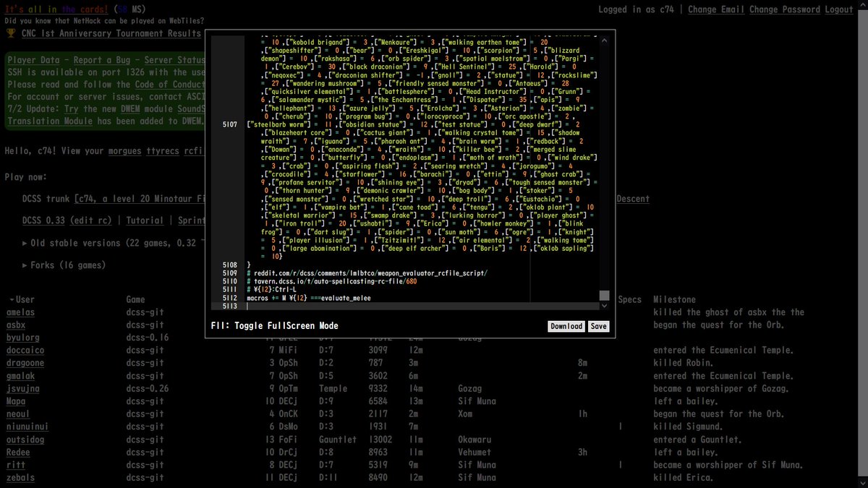Screen dimensions: 868x488
Task: Watch player jsvujna
Action: (x=22, y=389)
